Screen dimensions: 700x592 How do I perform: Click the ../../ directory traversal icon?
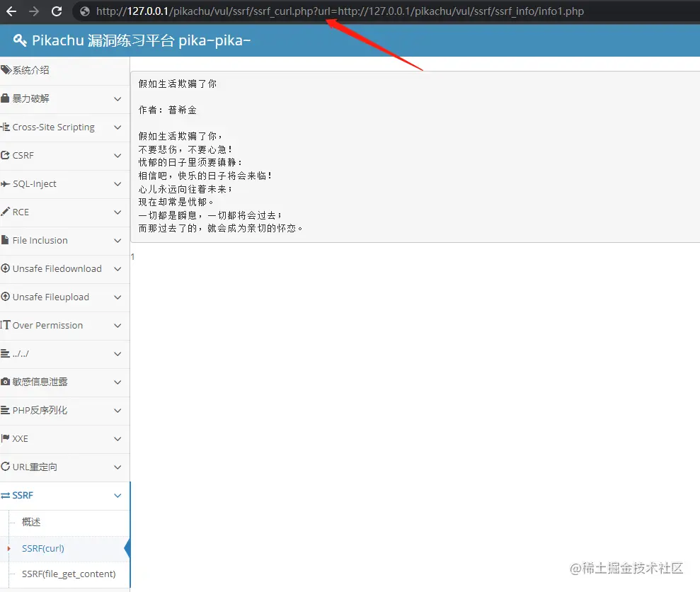click(x=6, y=353)
